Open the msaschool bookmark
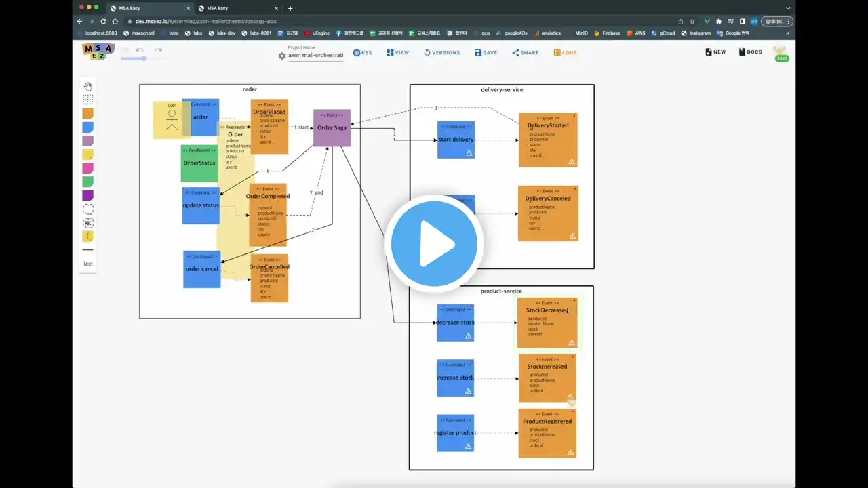Screen dimensions: 868x488 click(x=139, y=33)
